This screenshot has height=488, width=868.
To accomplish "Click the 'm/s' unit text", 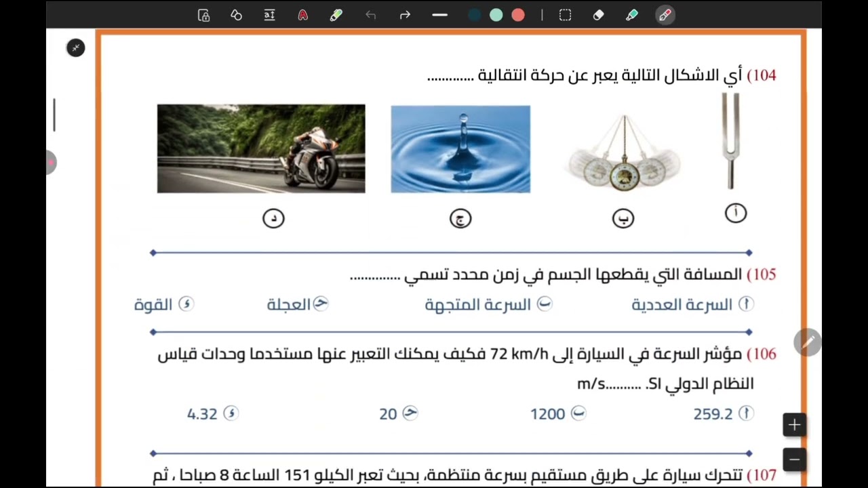I will (x=591, y=384).
